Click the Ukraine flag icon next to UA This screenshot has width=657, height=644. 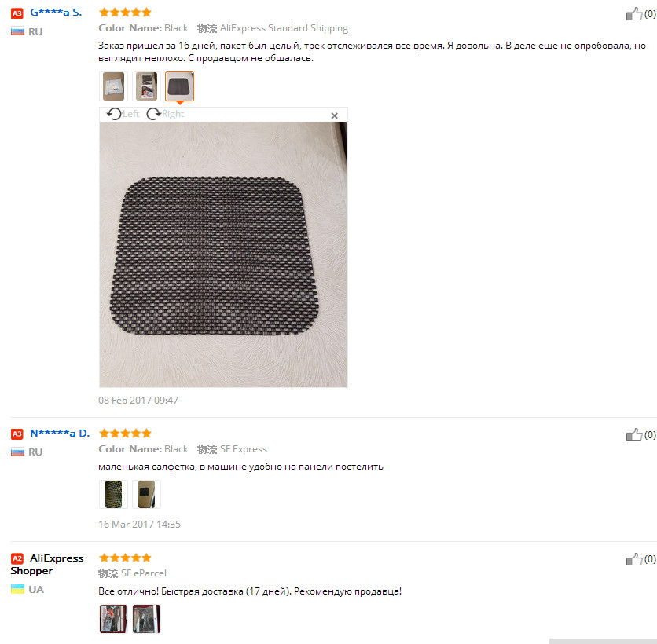[x=17, y=589]
